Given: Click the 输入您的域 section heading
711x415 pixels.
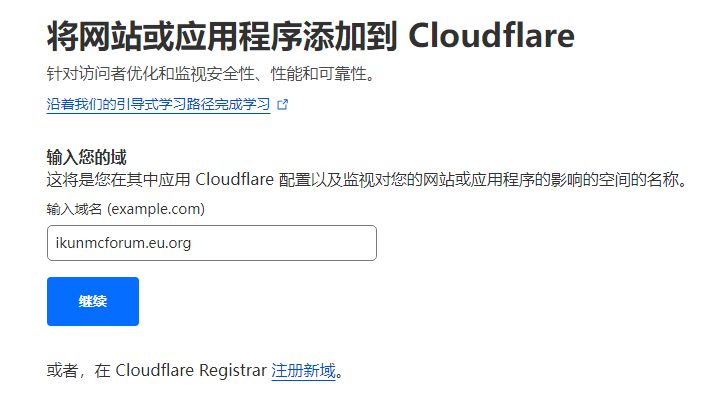Looking at the screenshot, I should point(93,157).
